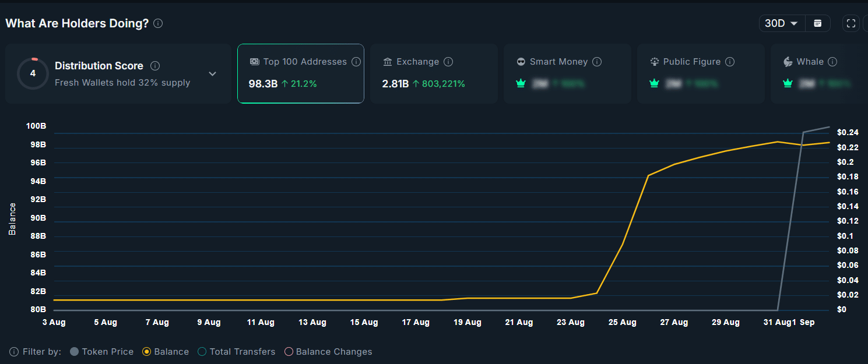The image size is (868, 364).
Task: Toggle the Token Price filter
Action: tap(101, 352)
